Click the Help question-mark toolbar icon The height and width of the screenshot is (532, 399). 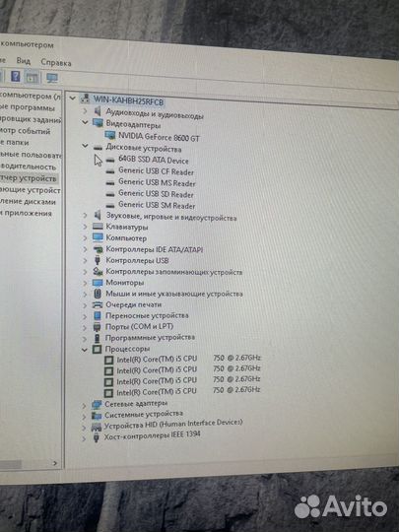(x=15, y=76)
